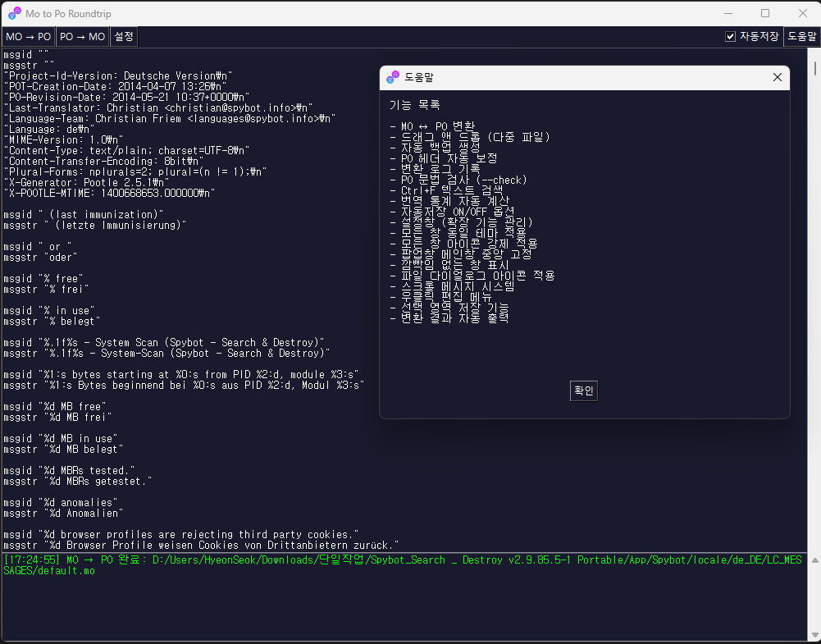The image size is (821, 644).
Task: Maximize the Mo to Po Roundtrip window
Action: [765, 13]
